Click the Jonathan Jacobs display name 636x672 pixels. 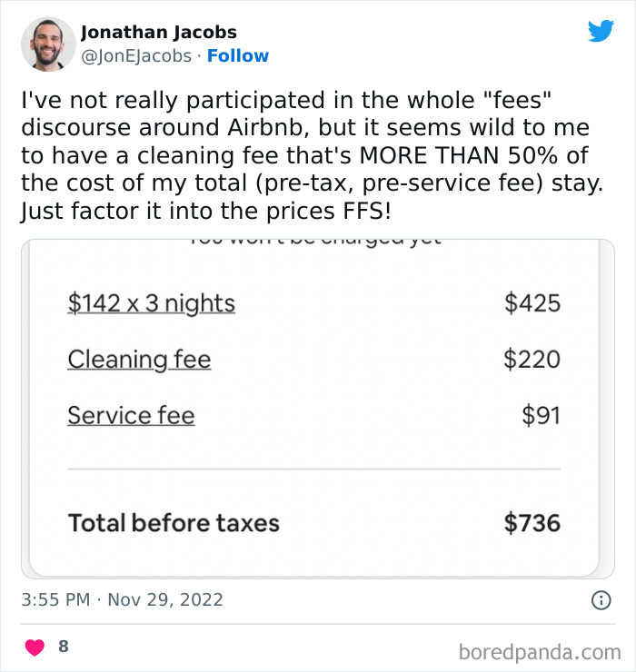click(x=159, y=33)
